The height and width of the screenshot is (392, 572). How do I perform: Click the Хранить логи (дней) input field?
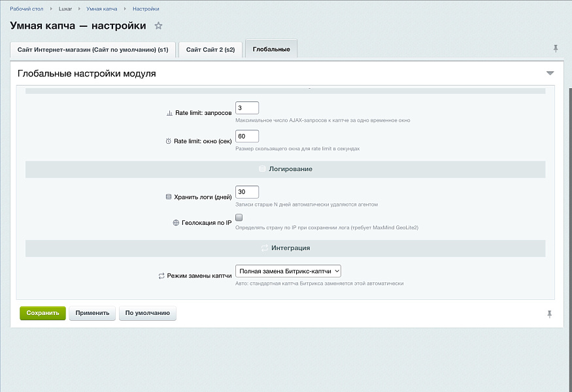247,192
